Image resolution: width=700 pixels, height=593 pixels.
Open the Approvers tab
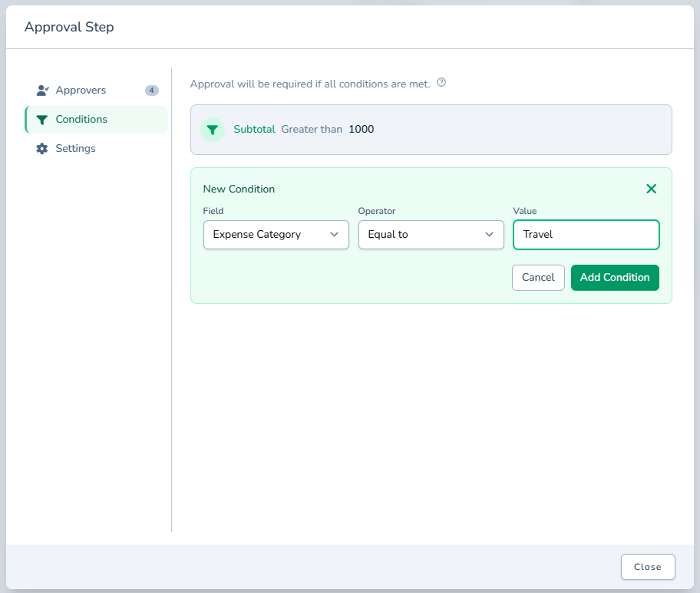97,90
